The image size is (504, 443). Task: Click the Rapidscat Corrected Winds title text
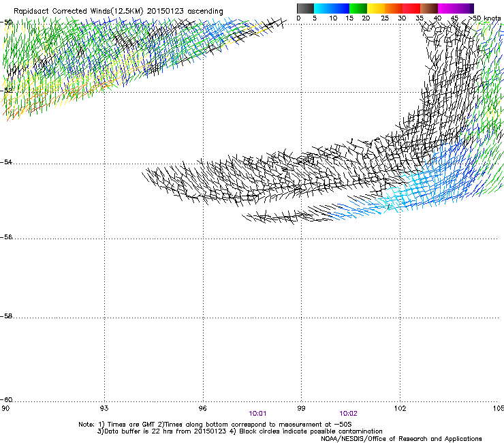pyautogui.click(x=119, y=11)
